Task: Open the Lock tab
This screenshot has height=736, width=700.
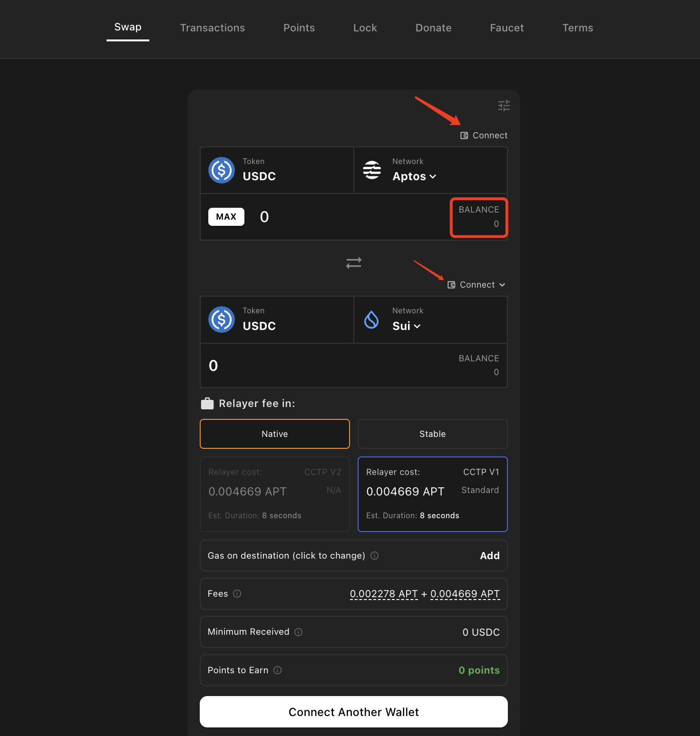Action: (x=365, y=28)
